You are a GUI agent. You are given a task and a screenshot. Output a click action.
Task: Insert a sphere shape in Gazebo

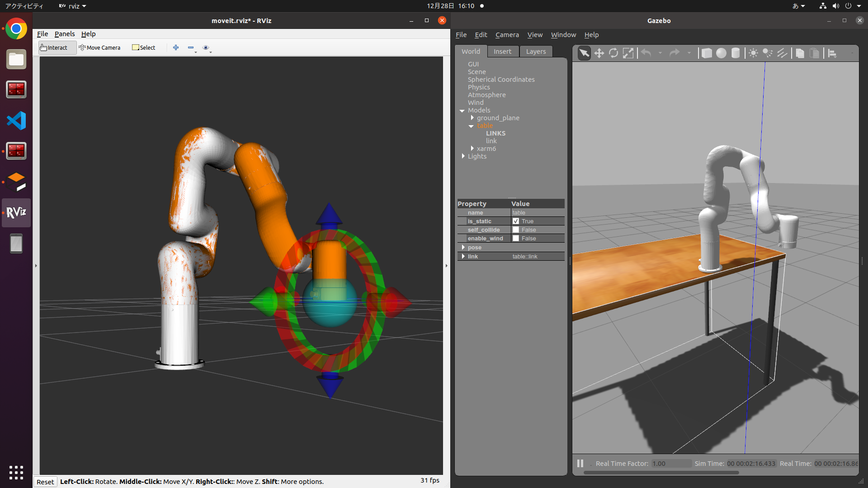pos(721,53)
